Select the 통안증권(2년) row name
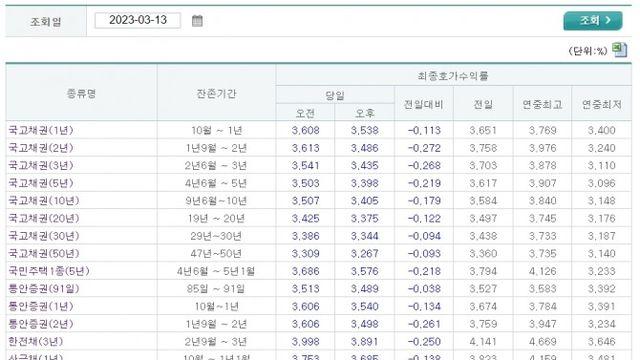The height and width of the screenshot is (360, 640). coord(41,324)
